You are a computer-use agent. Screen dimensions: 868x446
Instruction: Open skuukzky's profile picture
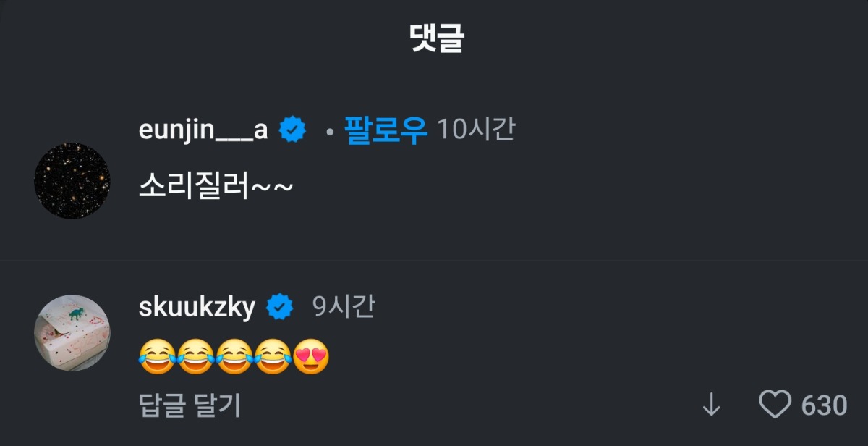point(72,332)
